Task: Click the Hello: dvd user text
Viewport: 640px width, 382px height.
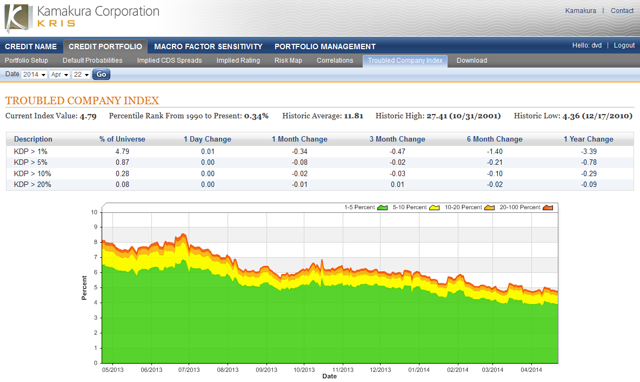Action: point(587,45)
